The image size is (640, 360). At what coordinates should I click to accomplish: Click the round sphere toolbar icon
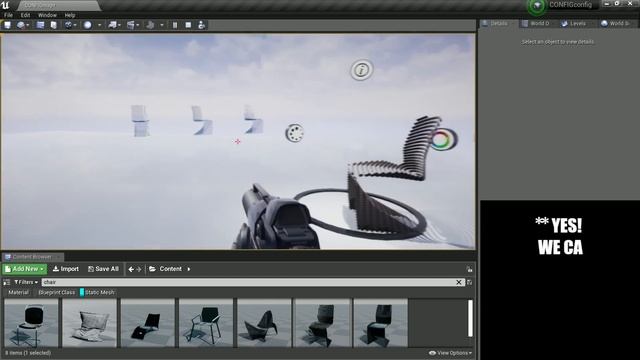coord(87,25)
